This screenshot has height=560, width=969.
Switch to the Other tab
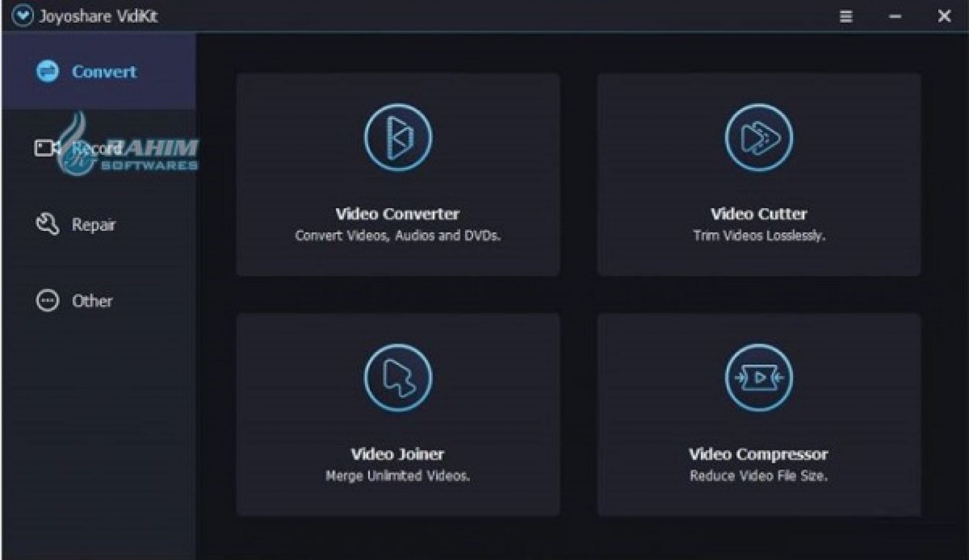pyautogui.click(x=92, y=301)
